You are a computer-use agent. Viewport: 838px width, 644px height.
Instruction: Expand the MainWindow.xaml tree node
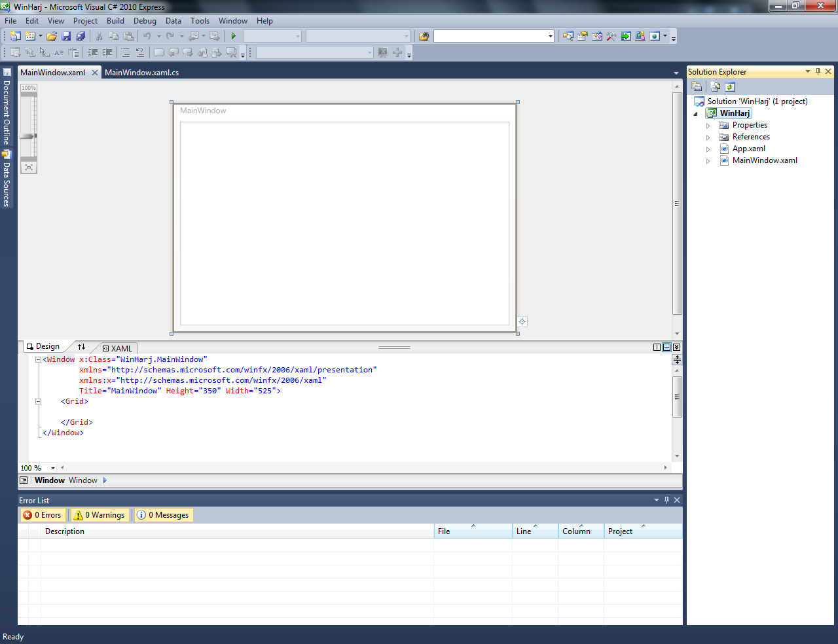(x=708, y=161)
